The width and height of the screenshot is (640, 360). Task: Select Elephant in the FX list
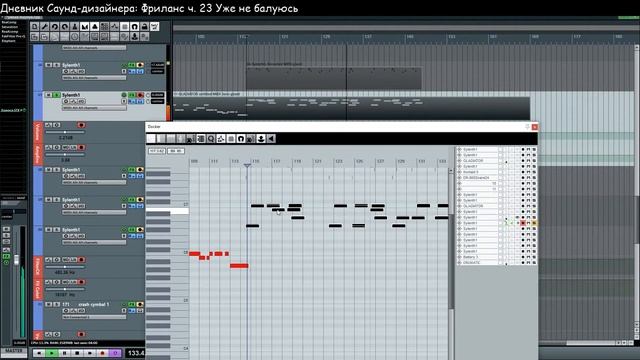(9, 41)
